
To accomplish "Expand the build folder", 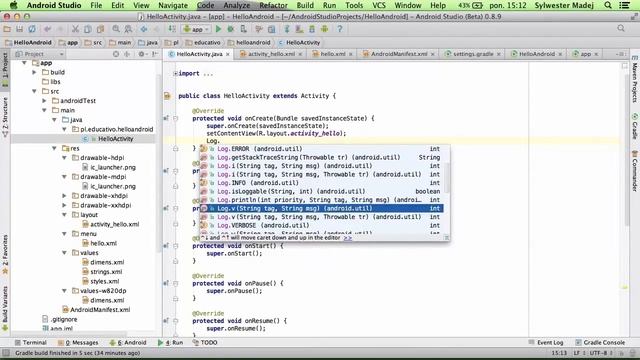I will (35, 72).
